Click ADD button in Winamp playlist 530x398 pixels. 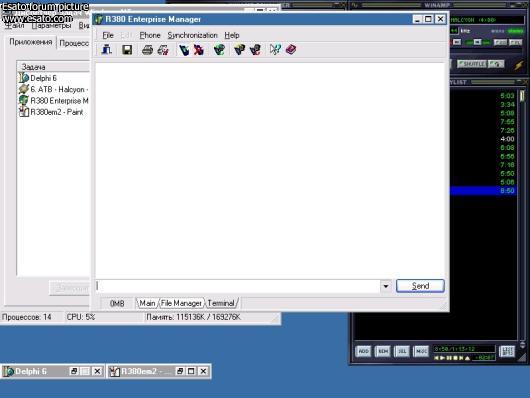click(x=363, y=351)
